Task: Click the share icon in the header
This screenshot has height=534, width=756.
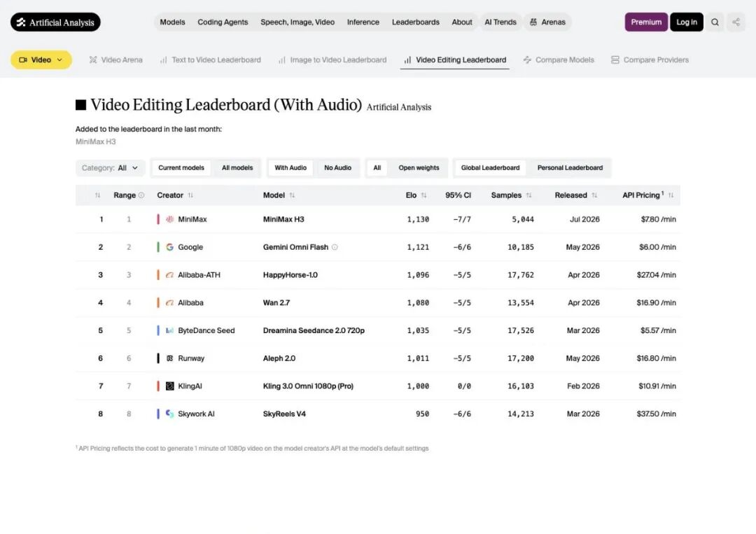Action: (x=736, y=22)
